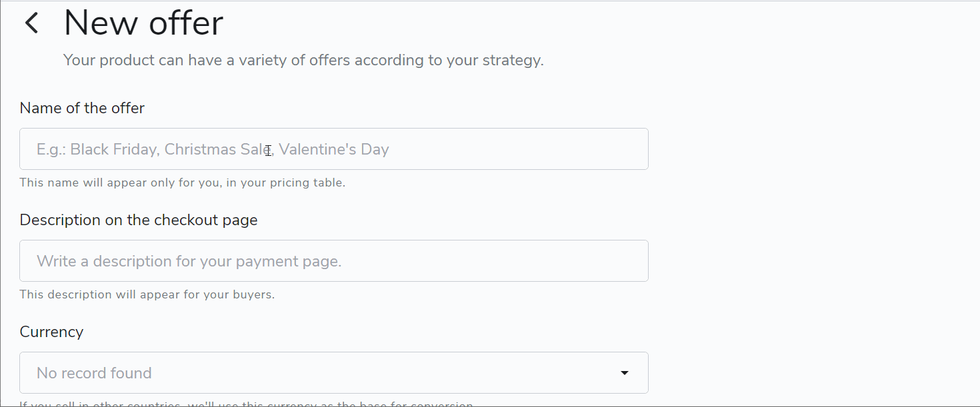The image size is (980, 407).
Task: Focus the 'Name of the offer' input field
Action: [334, 149]
